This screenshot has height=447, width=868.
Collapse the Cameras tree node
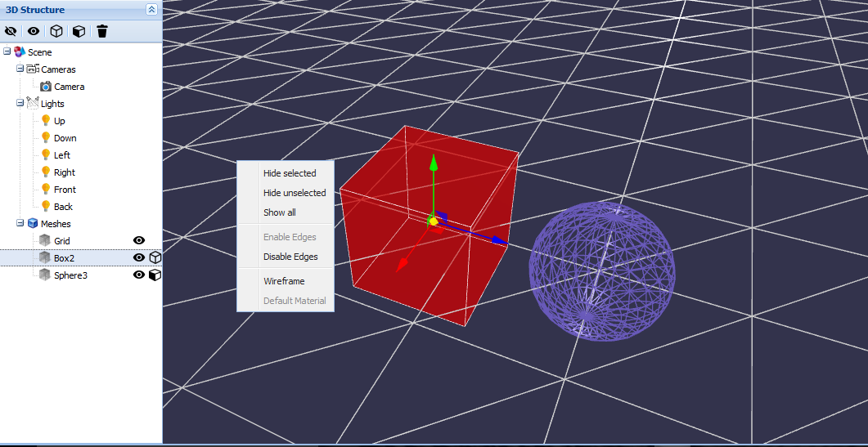coord(20,69)
